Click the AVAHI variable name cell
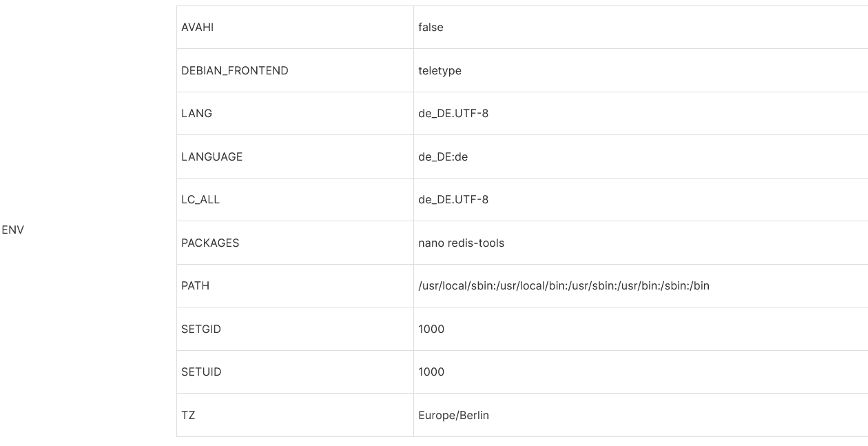868x446 pixels. (x=198, y=28)
